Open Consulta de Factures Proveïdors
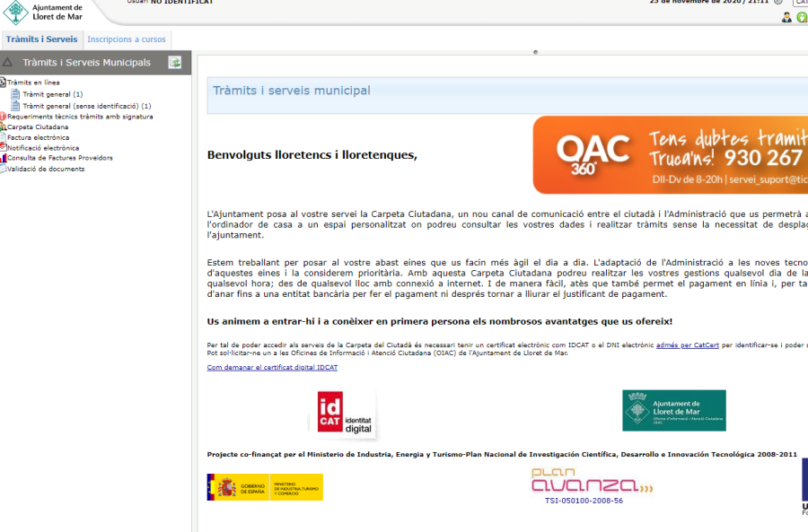 click(60, 158)
